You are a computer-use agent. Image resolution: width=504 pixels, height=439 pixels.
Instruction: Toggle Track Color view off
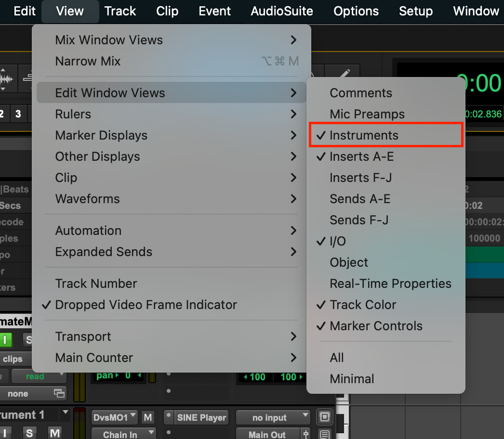coord(363,305)
